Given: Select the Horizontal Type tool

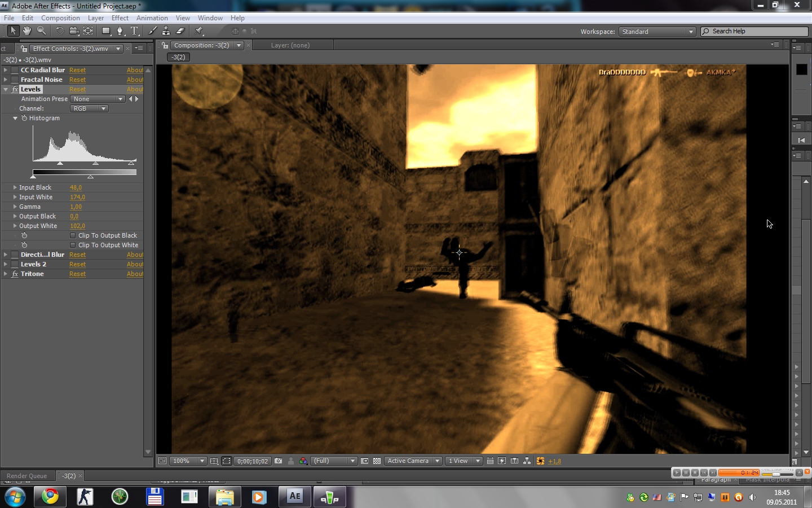Looking at the screenshot, I should pos(134,31).
